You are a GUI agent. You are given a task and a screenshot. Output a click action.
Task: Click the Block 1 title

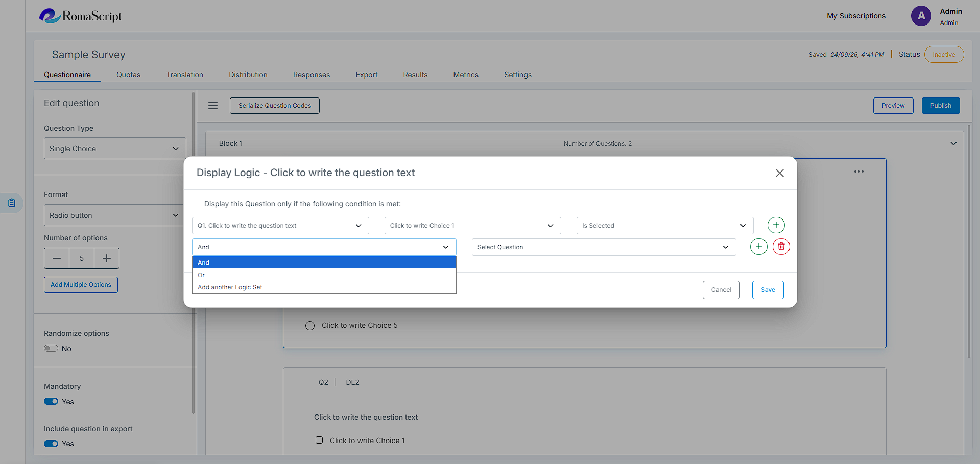[x=231, y=144]
